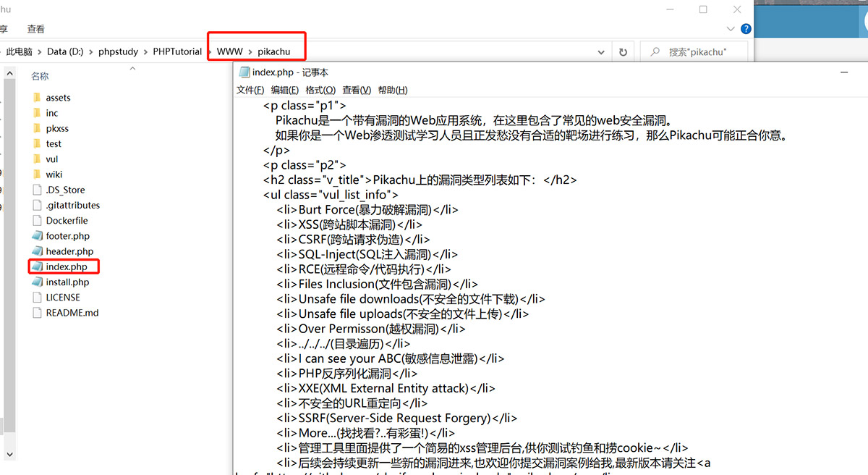Click the search magnifier icon
868x475 pixels.
[x=655, y=52]
